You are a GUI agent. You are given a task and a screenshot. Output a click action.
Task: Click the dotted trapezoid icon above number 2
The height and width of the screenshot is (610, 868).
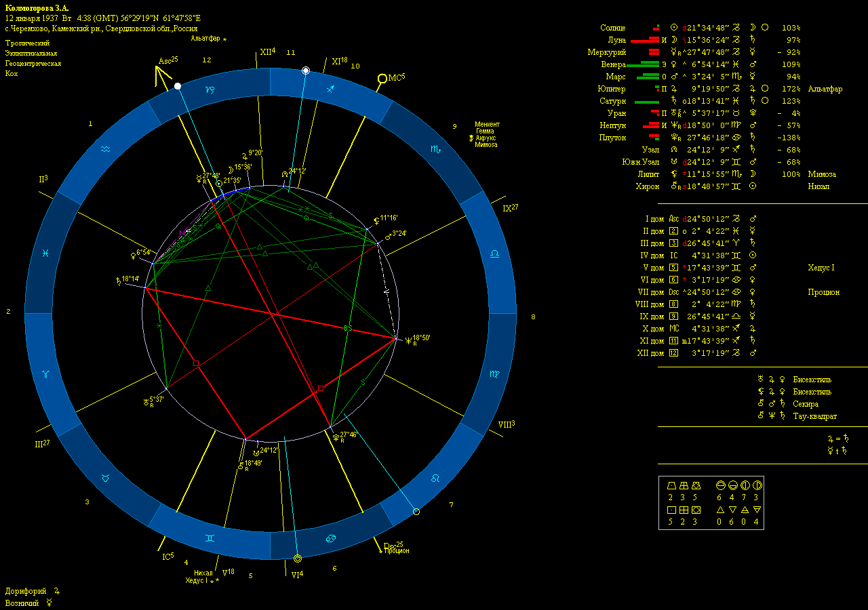click(x=671, y=485)
